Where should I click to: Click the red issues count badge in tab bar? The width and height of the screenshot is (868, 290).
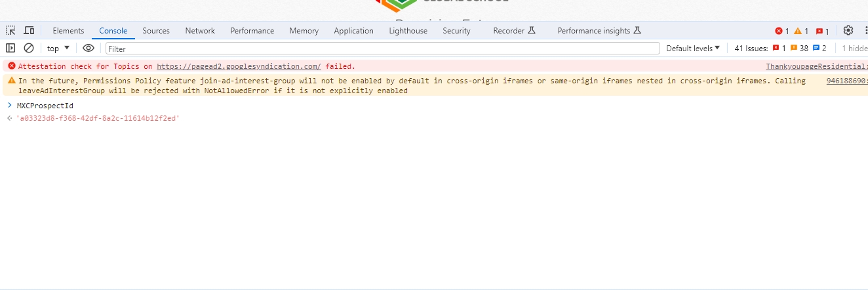tap(822, 31)
